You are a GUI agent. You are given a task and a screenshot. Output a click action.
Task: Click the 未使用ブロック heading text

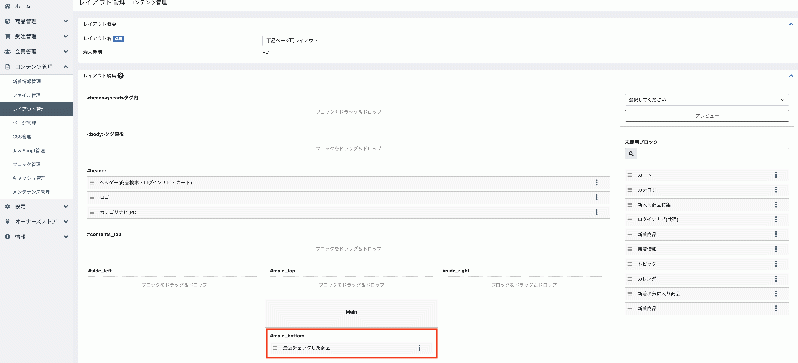[x=642, y=142]
